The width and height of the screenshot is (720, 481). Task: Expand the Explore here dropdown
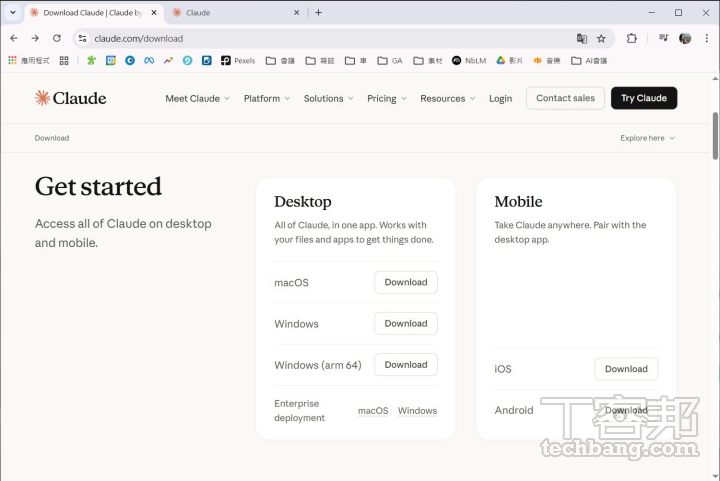647,138
